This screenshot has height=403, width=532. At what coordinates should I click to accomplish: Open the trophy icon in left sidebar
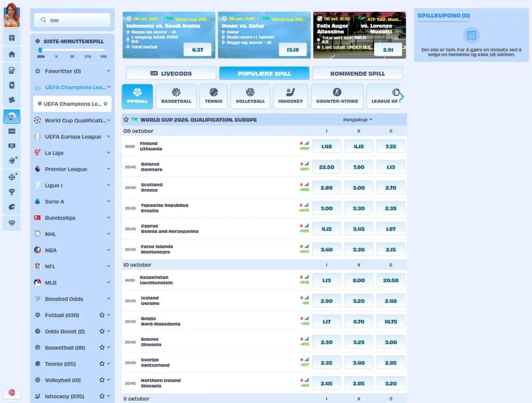pos(11,192)
